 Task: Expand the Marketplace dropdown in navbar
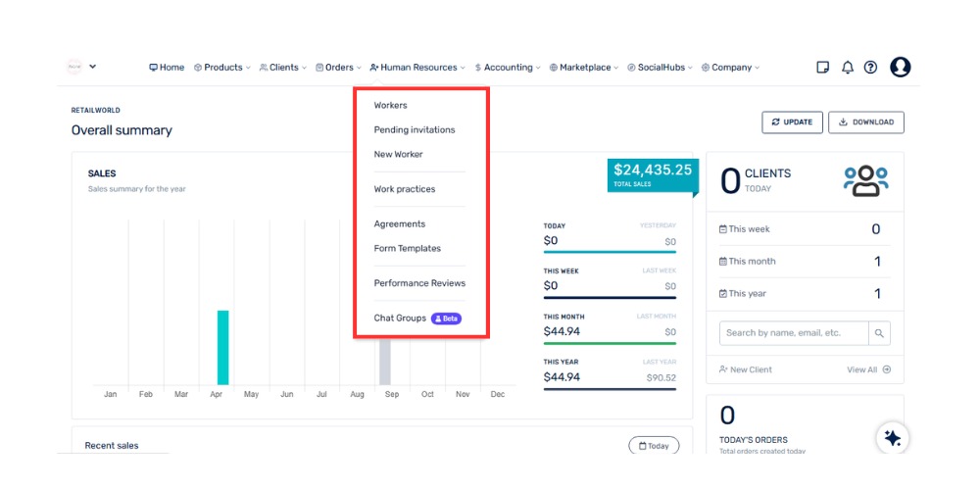click(584, 68)
